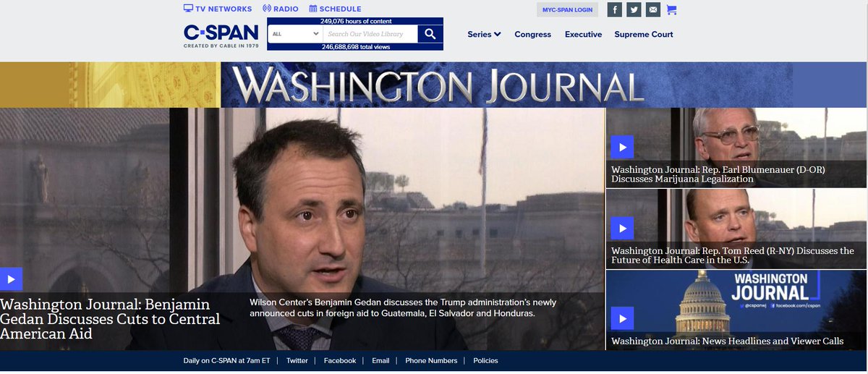Click the 249,076 hours of content text

click(x=356, y=21)
